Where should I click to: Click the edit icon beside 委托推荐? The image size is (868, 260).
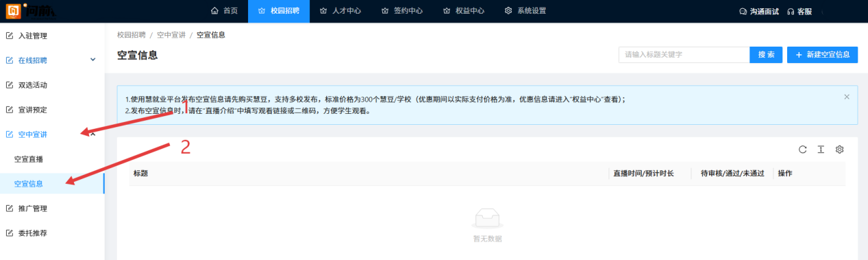click(10, 233)
